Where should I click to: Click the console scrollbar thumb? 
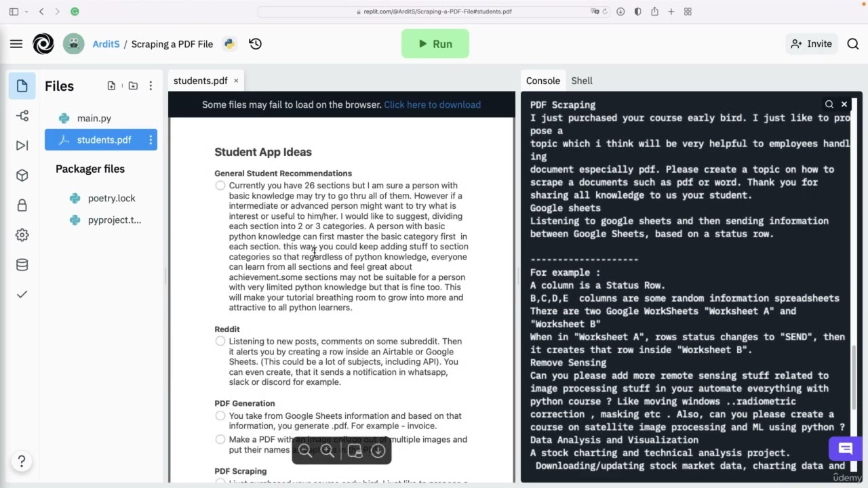coord(854,377)
